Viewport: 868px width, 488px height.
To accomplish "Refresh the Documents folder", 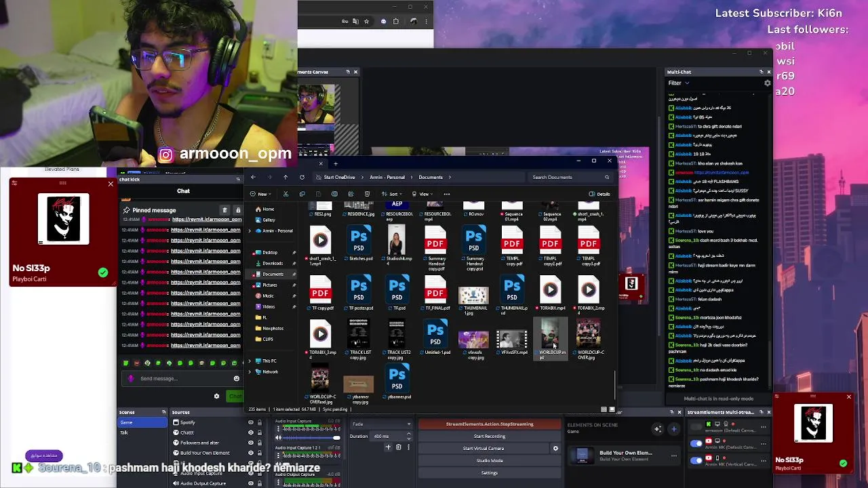I will [x=302, y=177].
